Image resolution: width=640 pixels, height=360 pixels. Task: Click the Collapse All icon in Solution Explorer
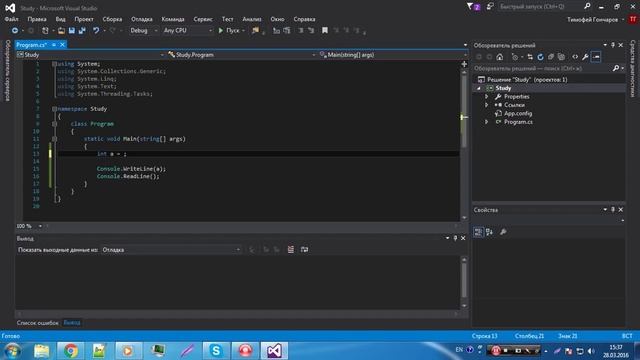[x=551, y=57]
